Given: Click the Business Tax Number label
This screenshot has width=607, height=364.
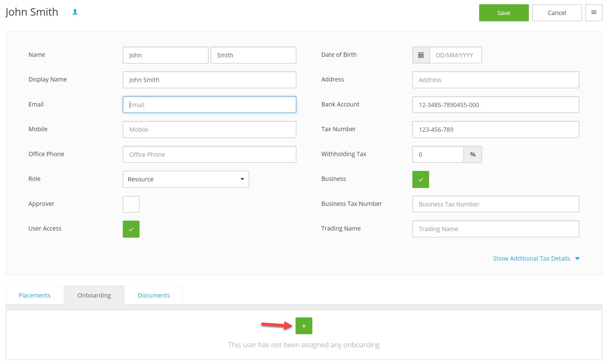Looking at the screenshot, I should click(352, 204).
